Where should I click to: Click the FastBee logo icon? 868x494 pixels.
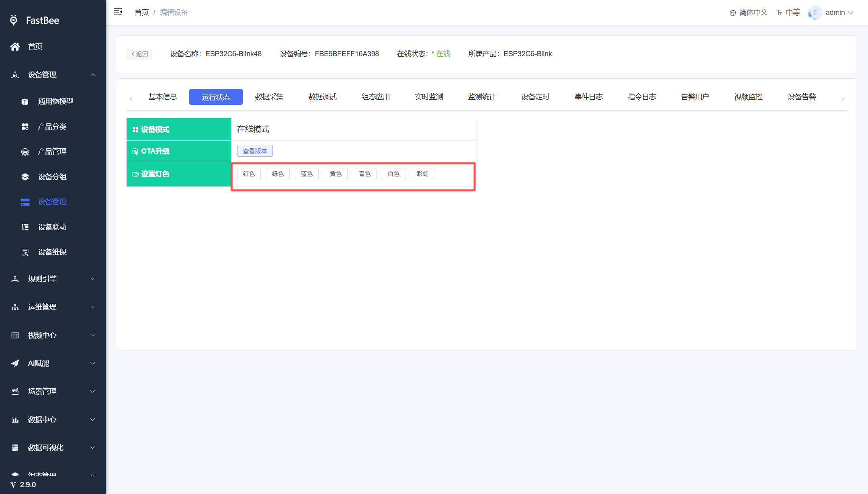(x=14, y=20)
